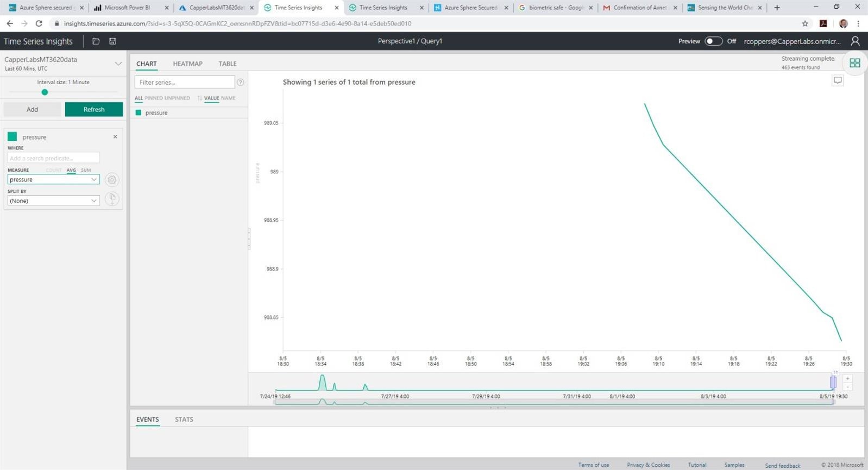Click the Add query button
This screenshot has width=868, height=470.
click(33, 110)
